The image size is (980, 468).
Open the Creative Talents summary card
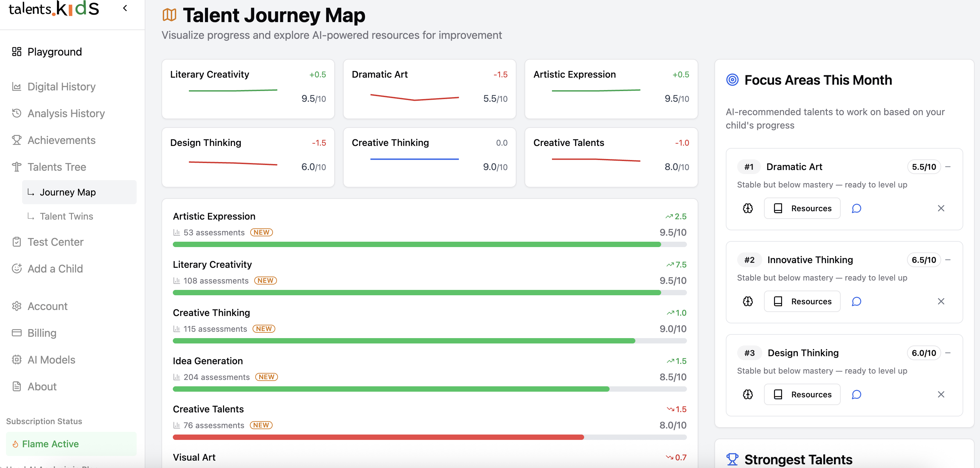click(611, 157)
